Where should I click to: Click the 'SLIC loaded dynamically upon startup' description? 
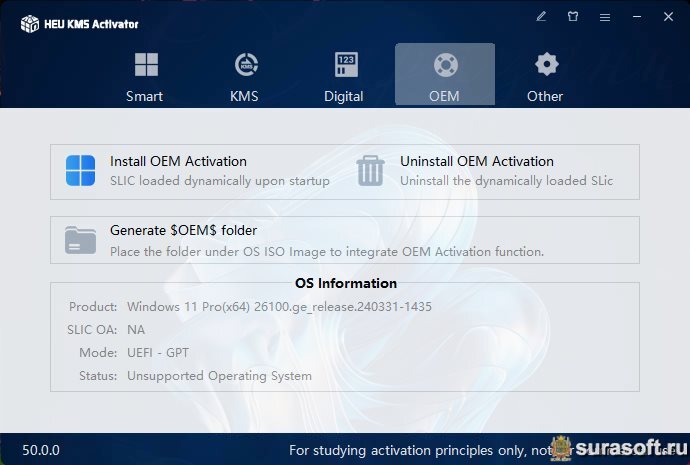pyautogui.click(x=220, y=181)
